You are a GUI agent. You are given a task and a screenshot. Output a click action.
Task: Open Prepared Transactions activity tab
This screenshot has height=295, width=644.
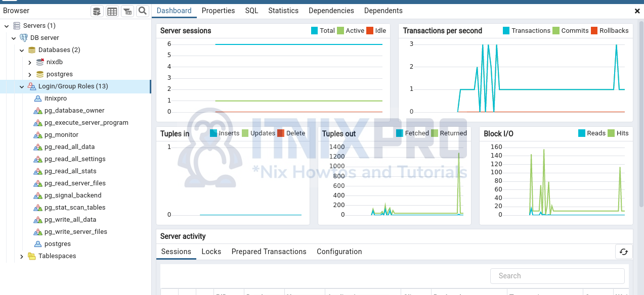[269, 252]
